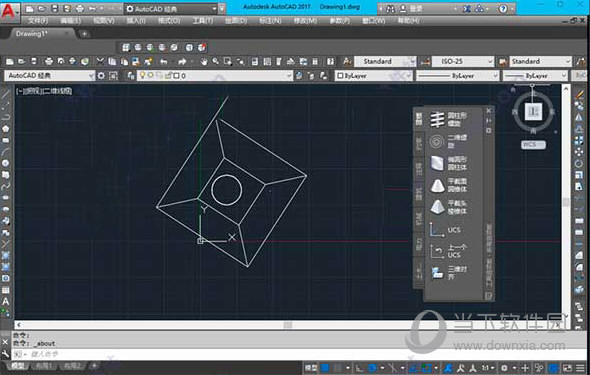Screen dimensions: 590x375
Task: Click the New file icon in quick access toolbar
Action: [x=29, y=8]
